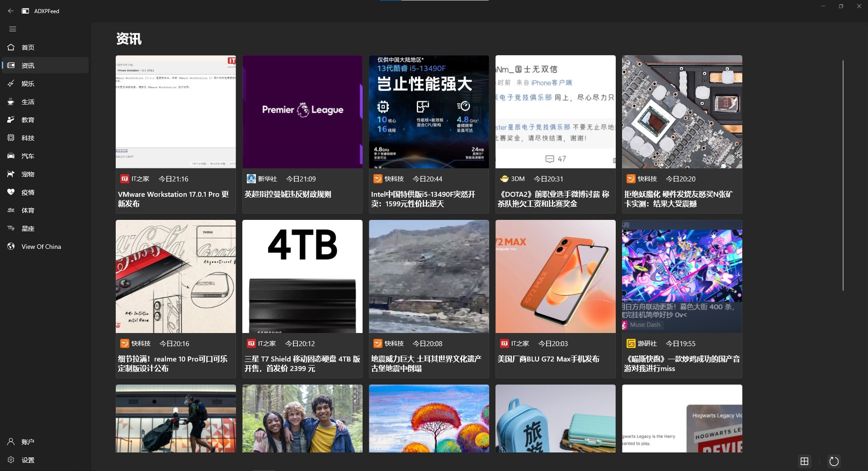
Task: Click the 汽车 car icon
Action: (11, 156)
